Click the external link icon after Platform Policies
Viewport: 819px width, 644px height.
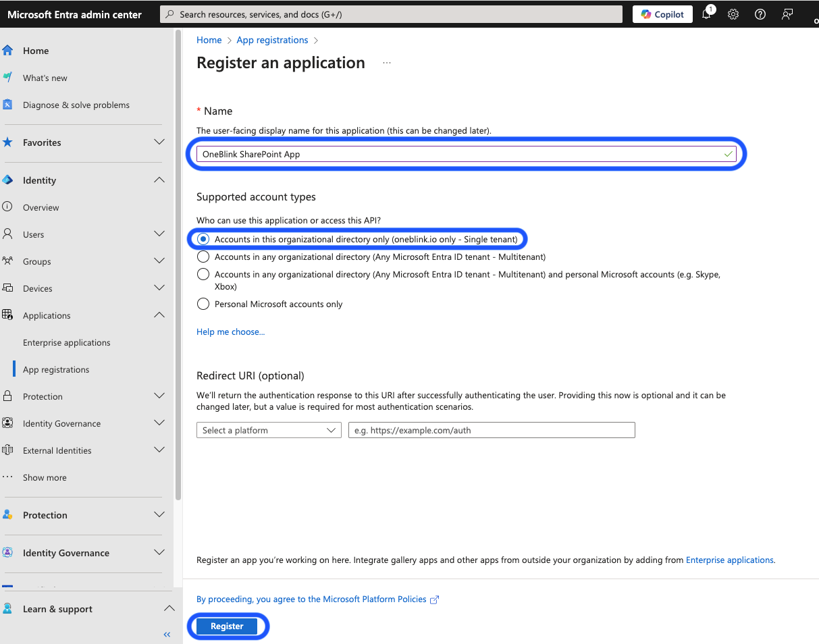pos(435,599)
